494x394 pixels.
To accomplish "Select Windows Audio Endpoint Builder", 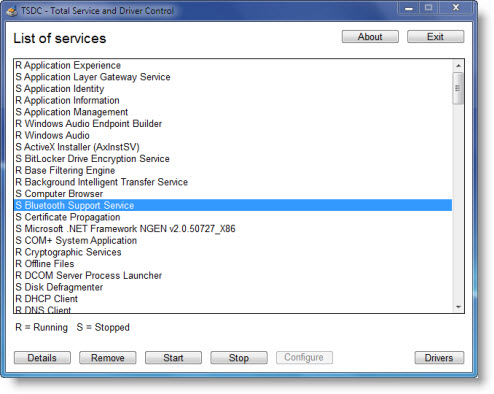I will [233, 124].
